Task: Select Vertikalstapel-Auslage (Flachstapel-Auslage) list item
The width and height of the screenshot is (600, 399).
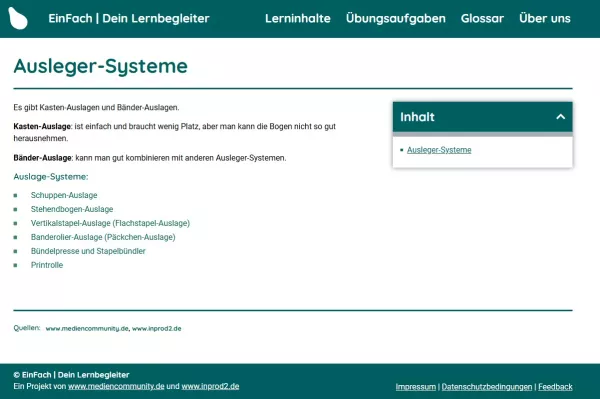Action: [x=110, y=223]
